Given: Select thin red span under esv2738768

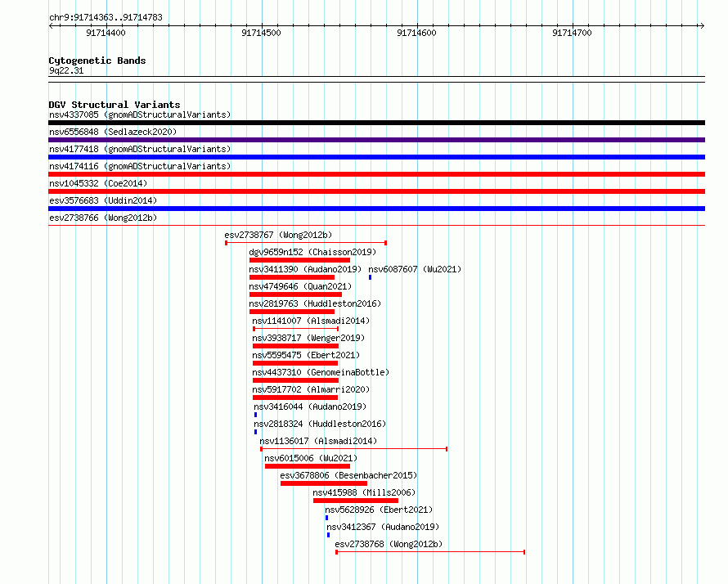Looking at the screenshot, I should click(x=430, y=552).
